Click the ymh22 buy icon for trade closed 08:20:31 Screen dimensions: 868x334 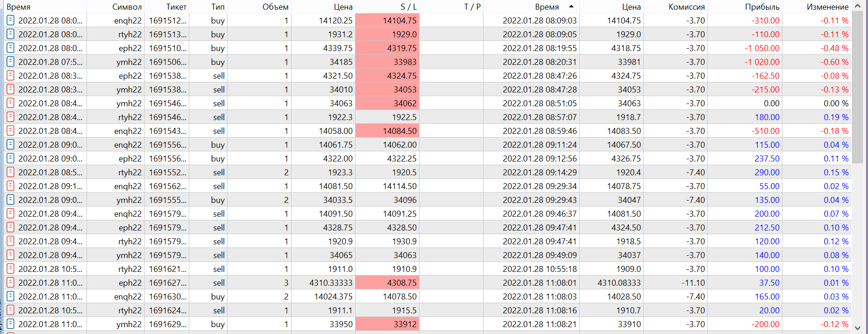10,62
